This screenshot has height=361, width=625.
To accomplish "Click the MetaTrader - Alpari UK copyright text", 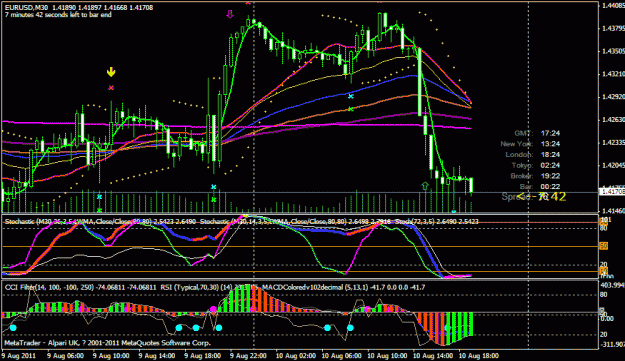I will (108, 343).
